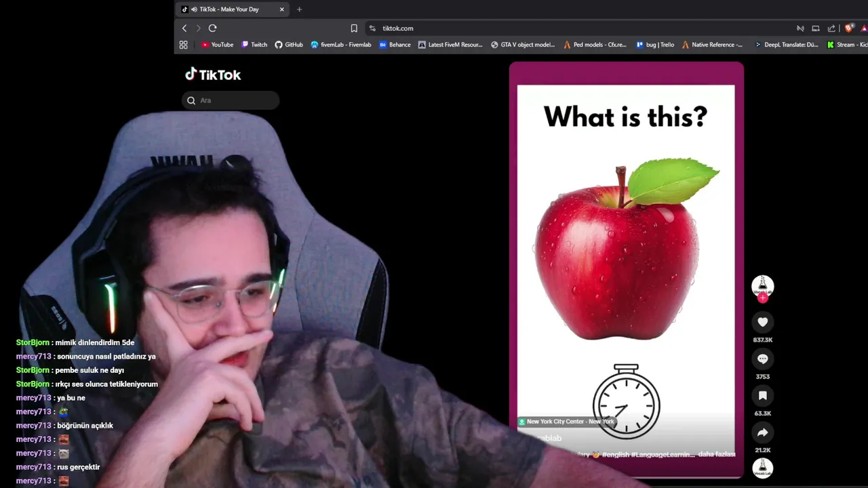
Task: Like the video with the heart icon
Action: click(763, 322)
